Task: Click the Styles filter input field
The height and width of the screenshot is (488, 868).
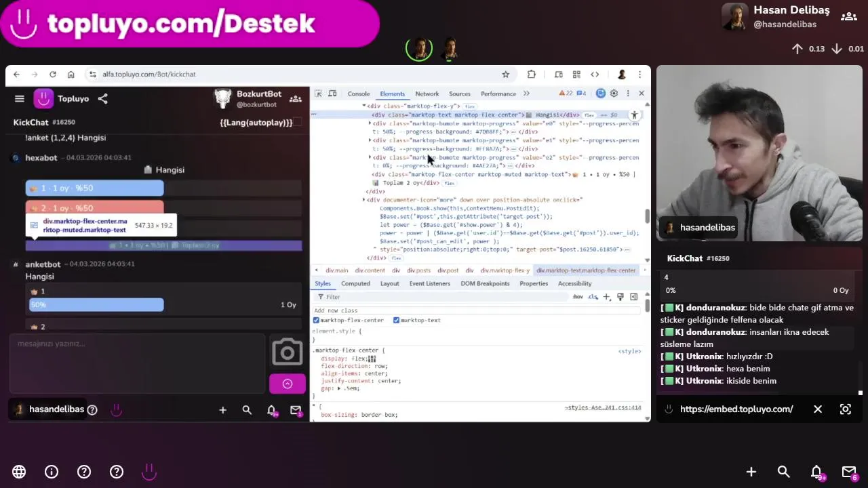Action: [x=444, y=297]
